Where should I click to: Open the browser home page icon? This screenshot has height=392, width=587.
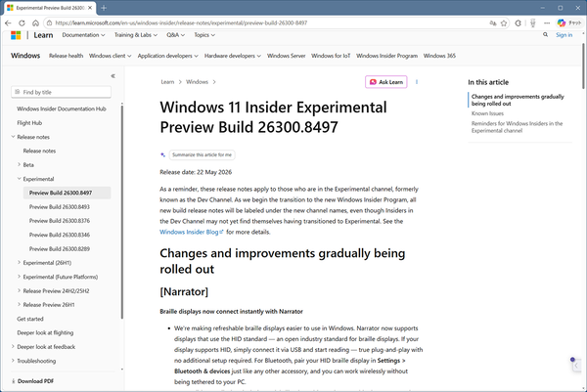[x=35, y=23]
